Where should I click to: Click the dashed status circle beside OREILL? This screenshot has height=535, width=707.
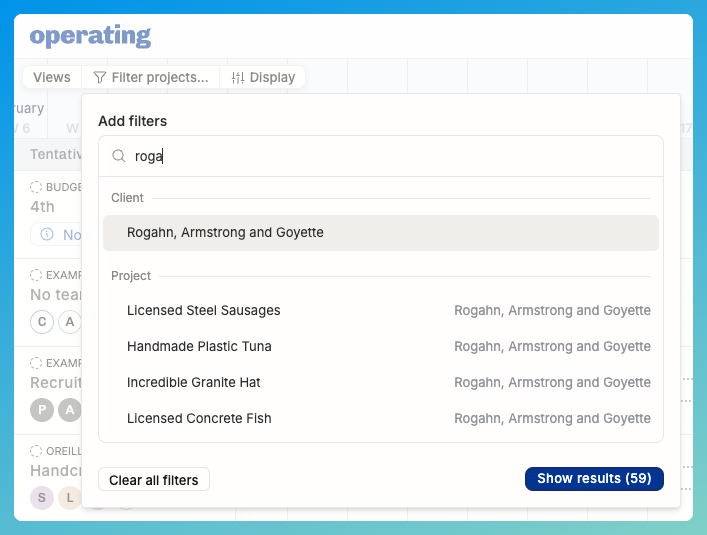pyautogui.click(x=37, y=451)
